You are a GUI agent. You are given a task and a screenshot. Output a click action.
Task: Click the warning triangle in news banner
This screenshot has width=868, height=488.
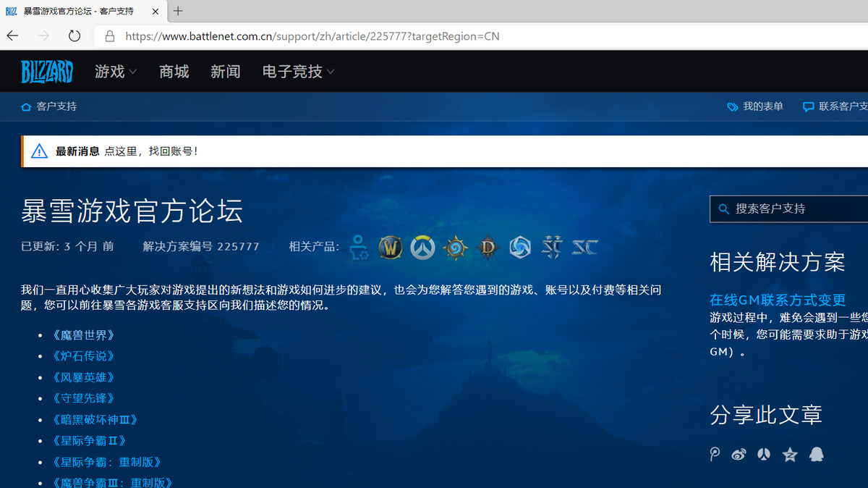point(40,151)
